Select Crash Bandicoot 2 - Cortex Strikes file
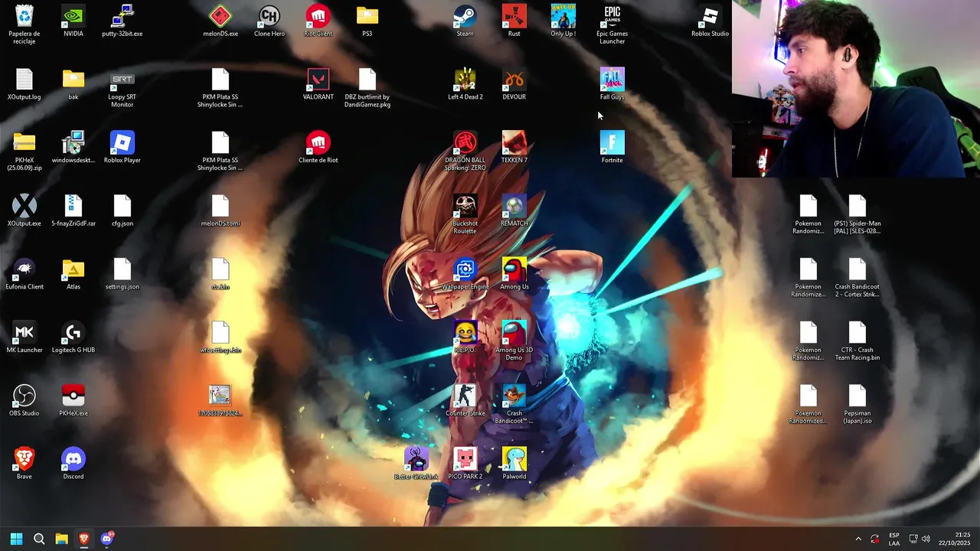This screenshot has width=980, height=551. click(857, 269)
